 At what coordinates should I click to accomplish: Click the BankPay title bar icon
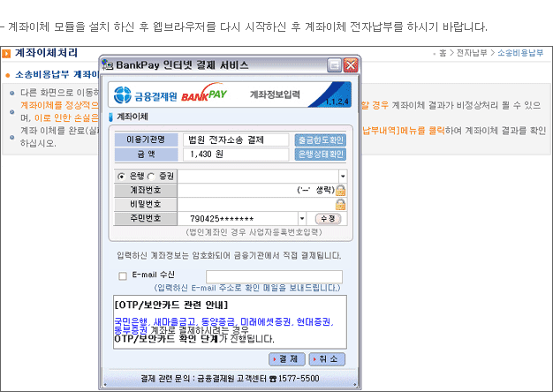[x=107, y=65]
